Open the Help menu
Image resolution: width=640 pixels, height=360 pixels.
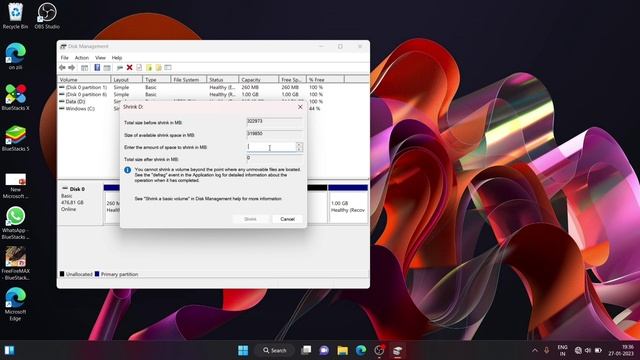117,58
